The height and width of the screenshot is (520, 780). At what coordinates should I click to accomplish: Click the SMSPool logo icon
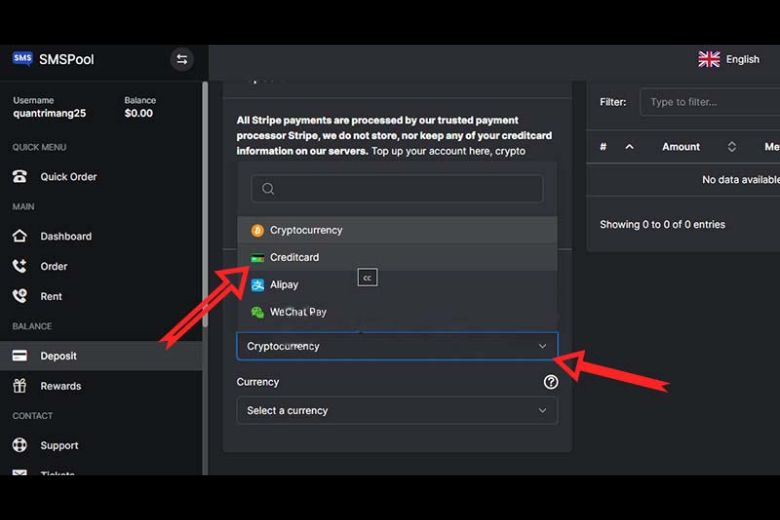[x=22, y=59]
